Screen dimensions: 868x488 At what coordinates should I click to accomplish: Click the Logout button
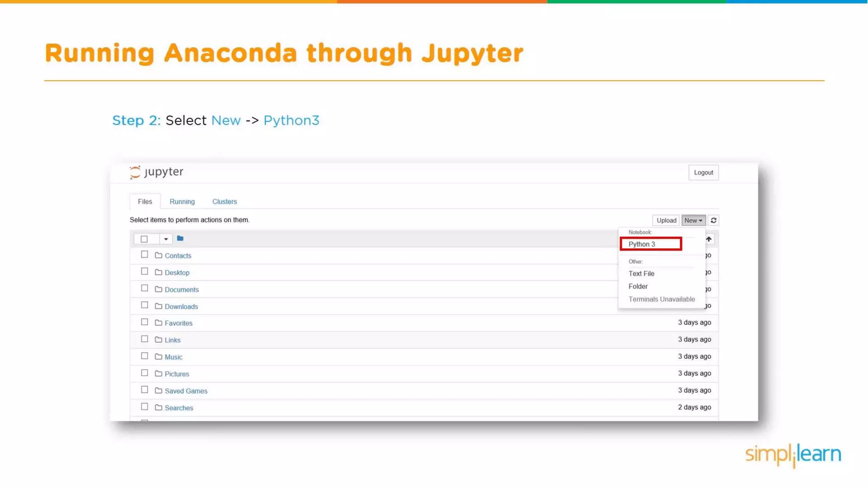pos(704,172)
